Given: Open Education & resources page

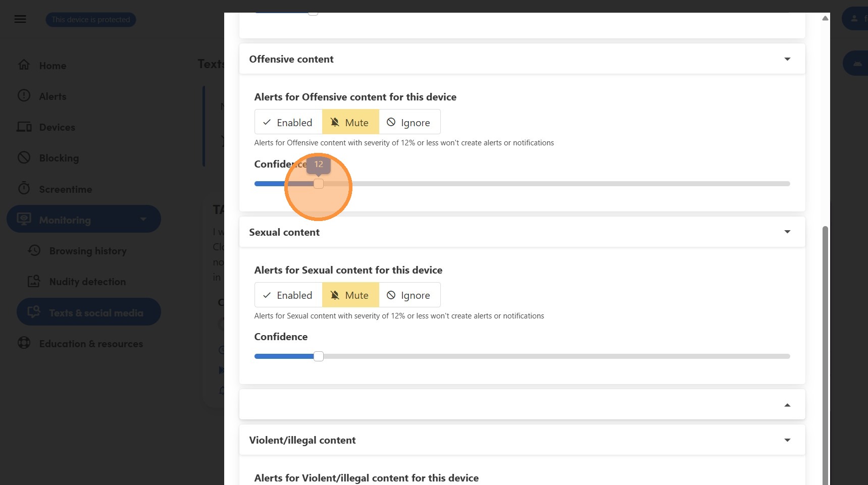Looking at the screenshot, I should (91, 344).
